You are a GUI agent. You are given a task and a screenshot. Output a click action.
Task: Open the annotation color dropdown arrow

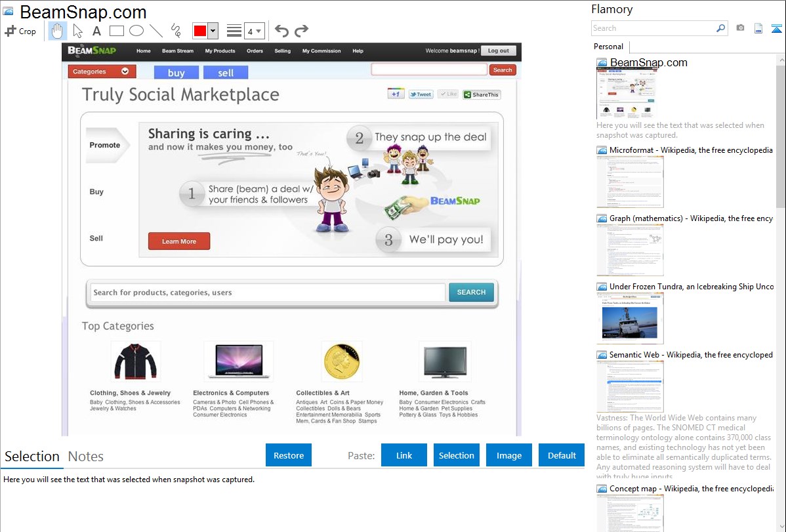pyautogui.click(x=213, y=31)
